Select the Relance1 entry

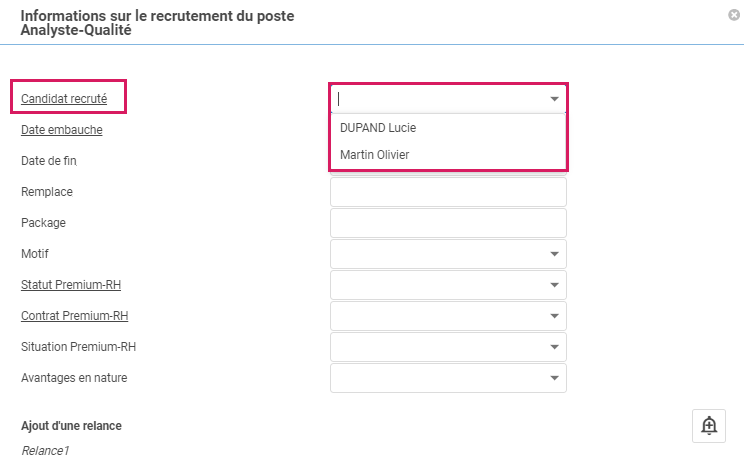pyautogui.click(x=45, y=451)
